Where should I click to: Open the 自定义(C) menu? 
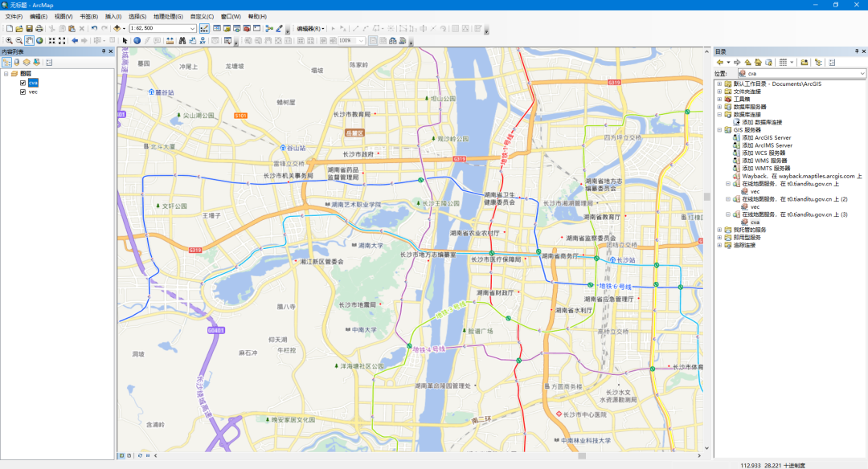point(202,17)
